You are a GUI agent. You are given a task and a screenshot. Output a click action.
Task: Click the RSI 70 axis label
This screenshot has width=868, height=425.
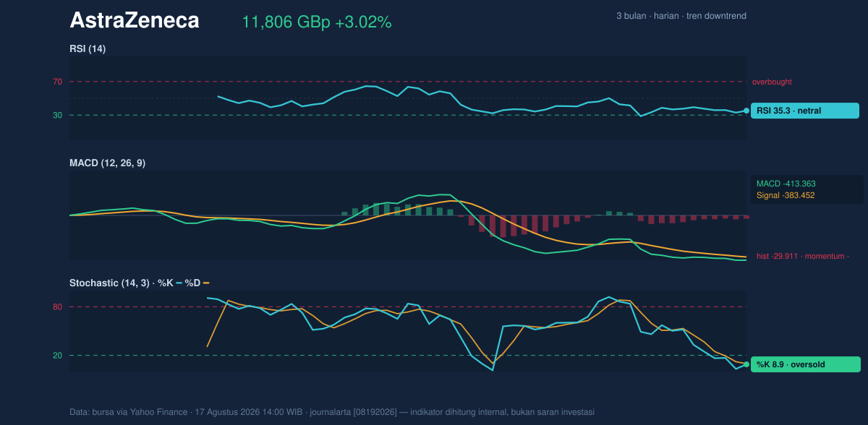coord(57,82)
